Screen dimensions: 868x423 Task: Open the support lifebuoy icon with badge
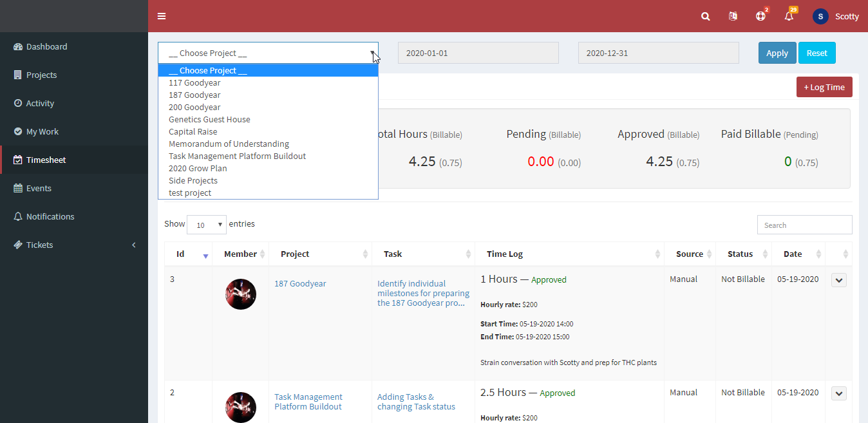tap(760, 16)
